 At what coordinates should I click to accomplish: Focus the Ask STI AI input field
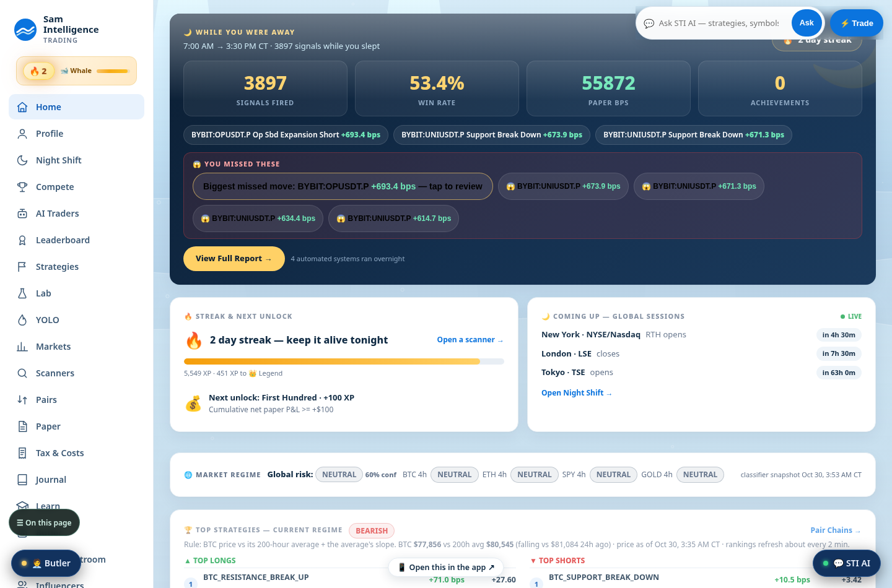coord(719,23)
